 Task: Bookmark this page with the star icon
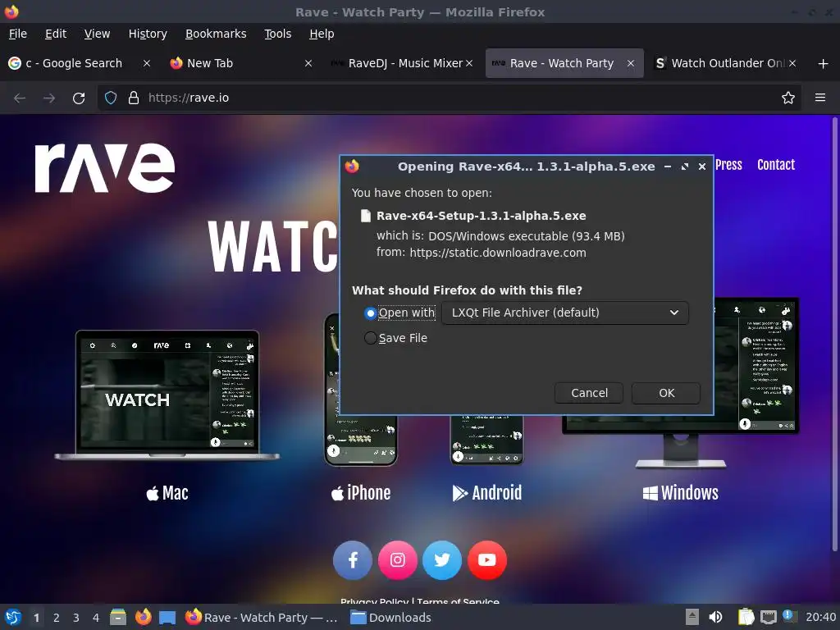787,98
